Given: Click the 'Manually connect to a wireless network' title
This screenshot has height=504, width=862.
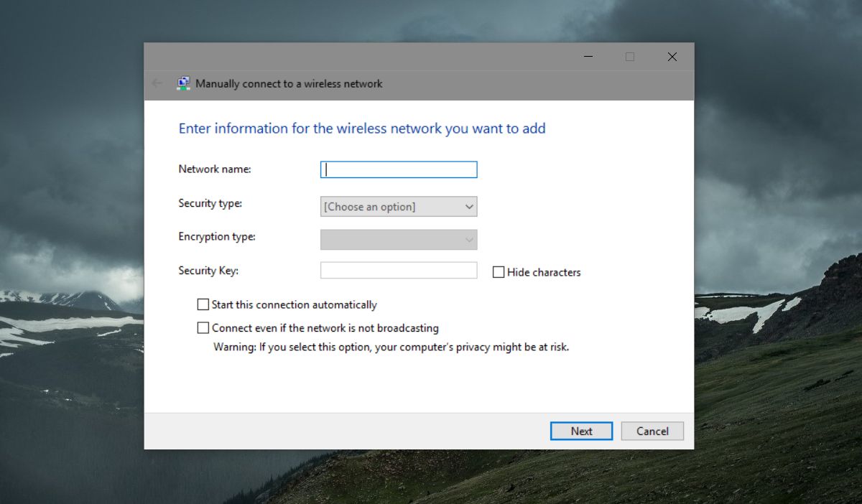Looking at the screenshot, I should [289, 83].
